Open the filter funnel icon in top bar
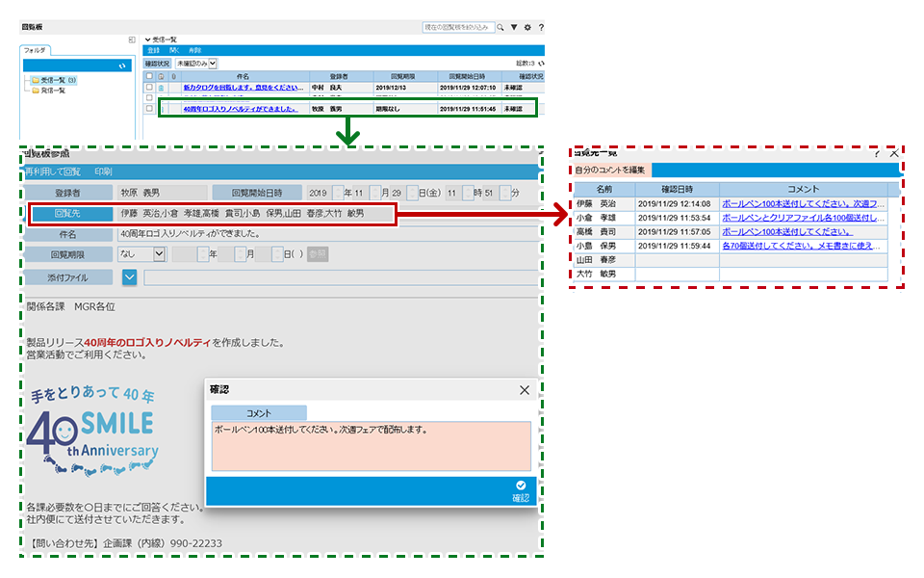924x578 pixels. point(514,28)
